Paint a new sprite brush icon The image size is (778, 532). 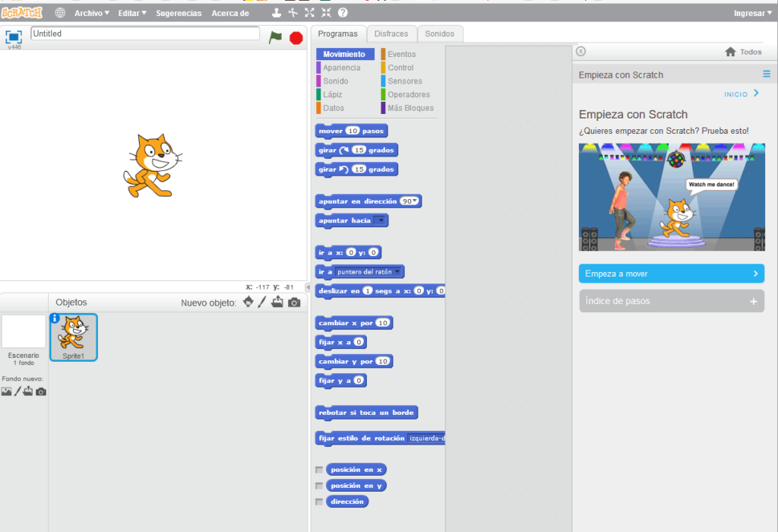262,302
